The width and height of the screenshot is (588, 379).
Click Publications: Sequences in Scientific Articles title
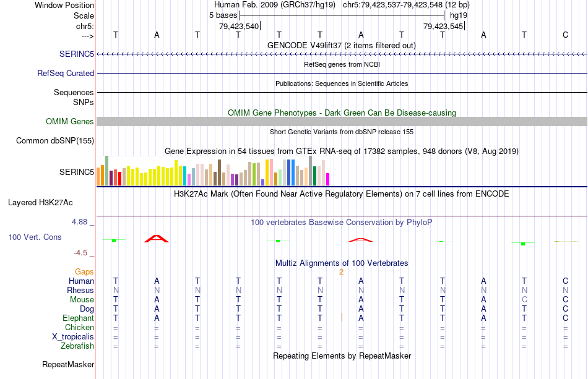click(342, 83)
